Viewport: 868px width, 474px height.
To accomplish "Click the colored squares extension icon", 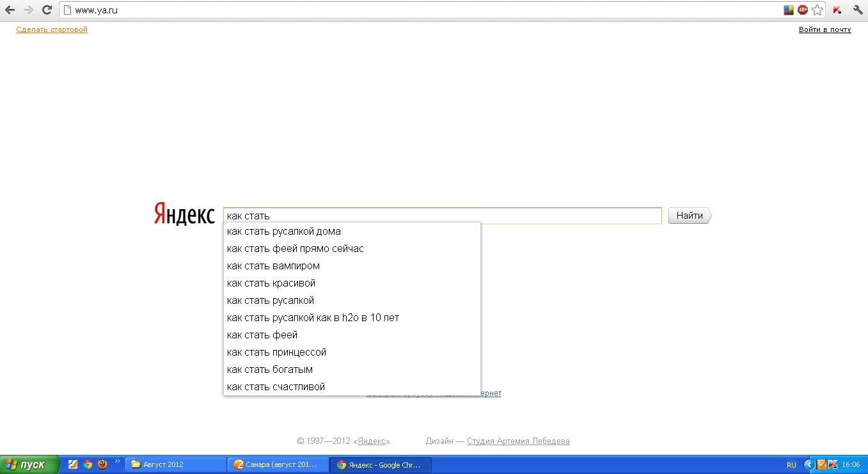I will coord(789,10).
